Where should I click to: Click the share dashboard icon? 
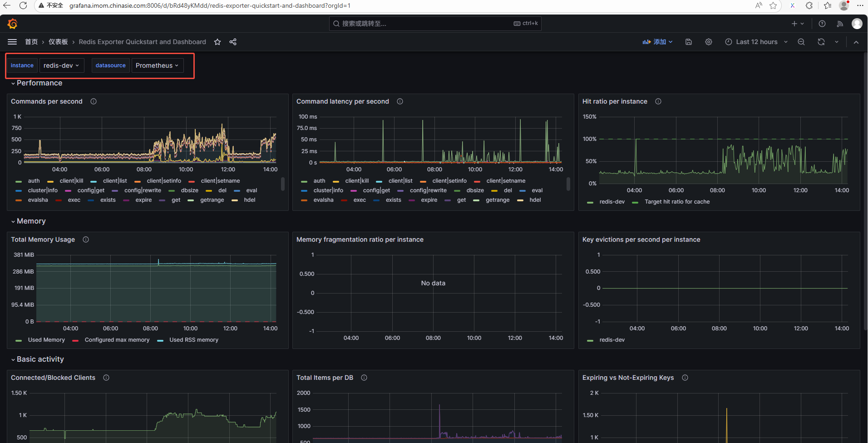tap(233, 42)
